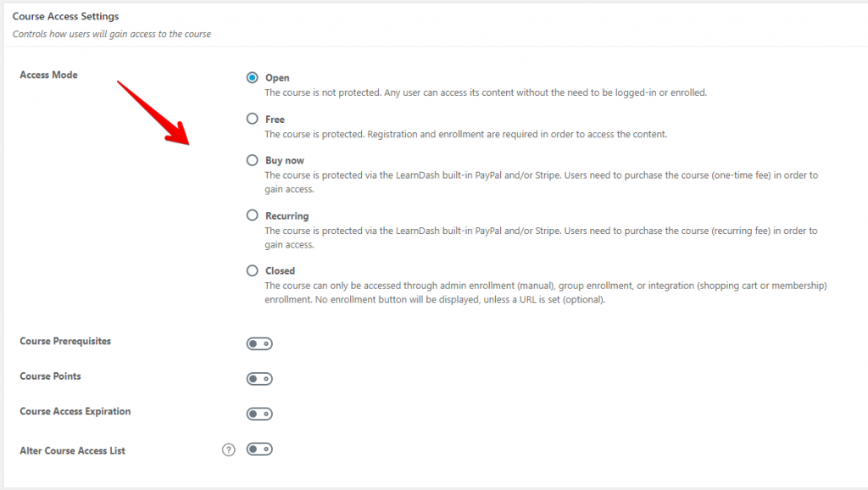868x490 pixels.
Task: Select the Open access mode radio button
Action: [x=252, y=77]
